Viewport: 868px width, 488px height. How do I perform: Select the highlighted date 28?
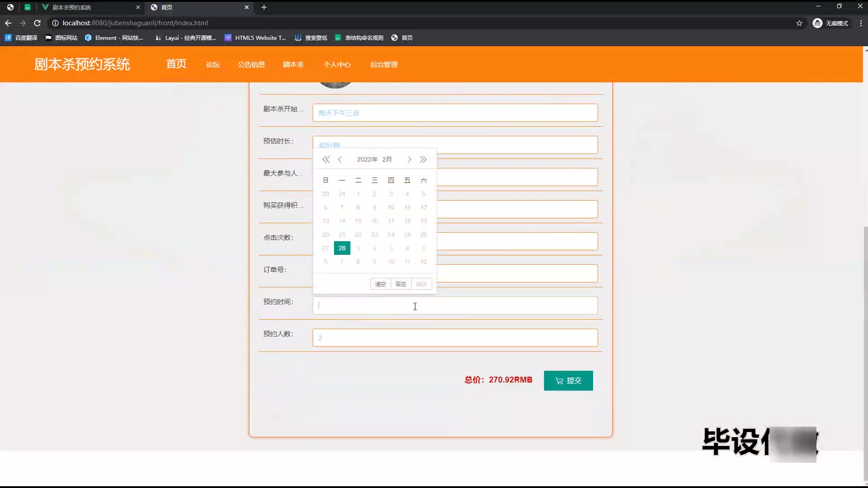point(342,248)
